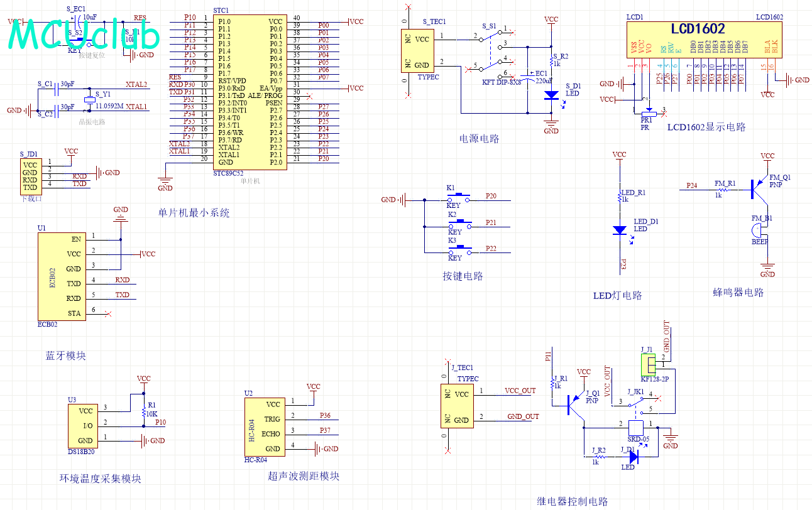Select the 继电器控制电路 caption text

point(572,501)
